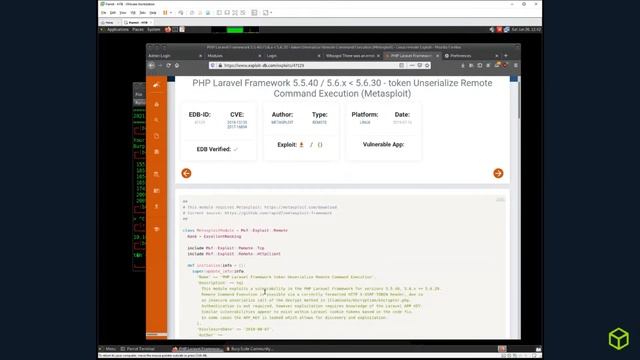Image resolution: width=640 pixels, height=360 pixels.
Task: Select the Parrot HTB VM tab in VMware
Action: (x=138, y=22)
